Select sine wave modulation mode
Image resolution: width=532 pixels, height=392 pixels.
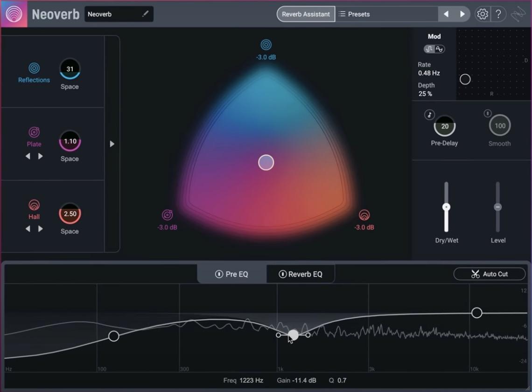440,49
